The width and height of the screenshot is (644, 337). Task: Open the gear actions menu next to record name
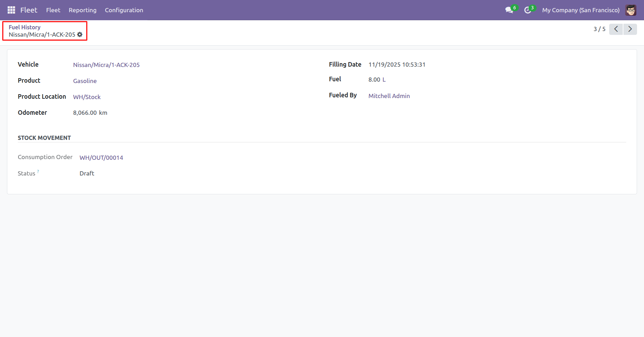point(80,35)
